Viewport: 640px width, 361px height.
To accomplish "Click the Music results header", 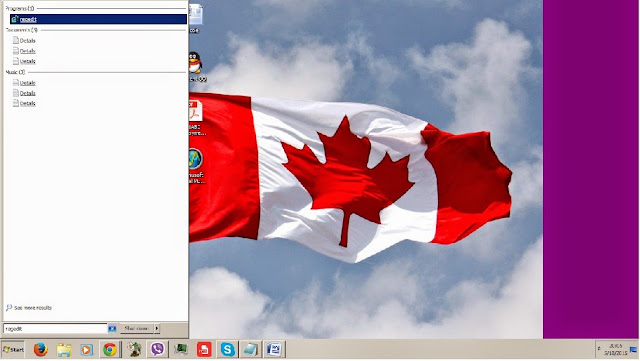I will point(16,72).
